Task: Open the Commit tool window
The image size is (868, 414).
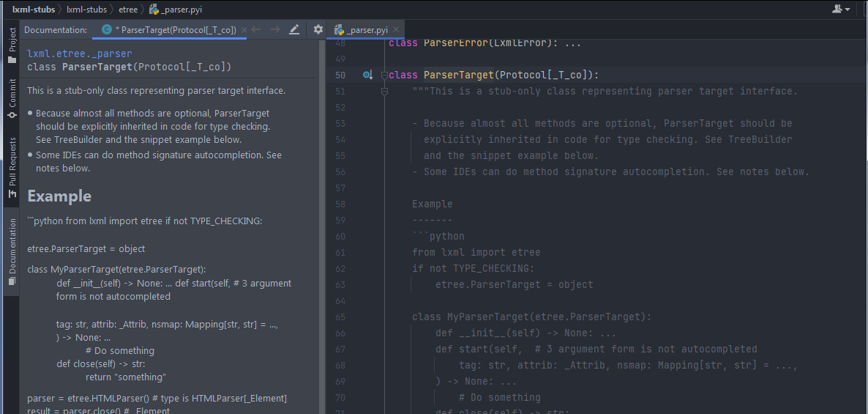Action: pyautogui.click(x=12, y=98)
